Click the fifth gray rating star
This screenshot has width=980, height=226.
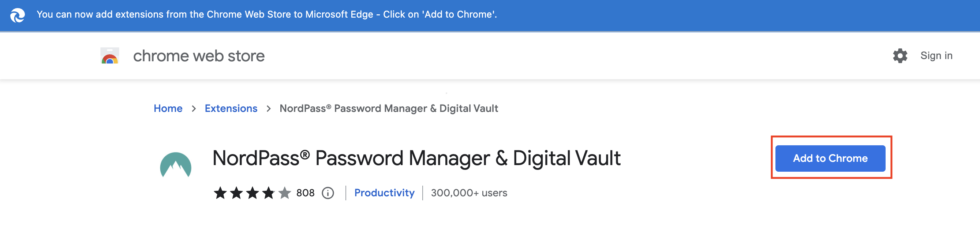coord(284,193)
